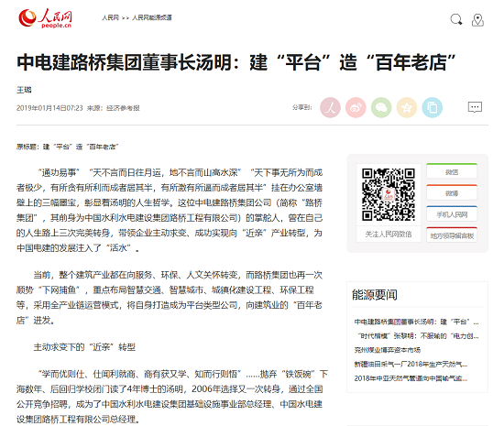Share via the pink People icon

(330, 107)
